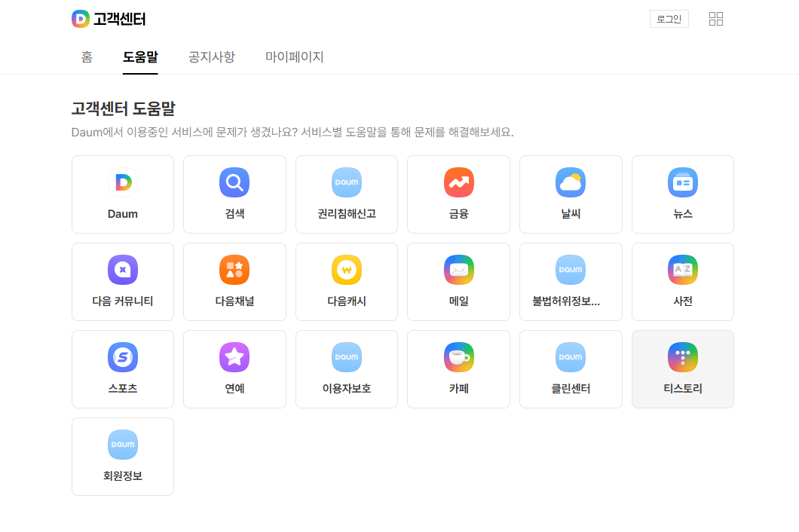Open the 사전 label link
The image size is (799, 532).
(683, 301)
